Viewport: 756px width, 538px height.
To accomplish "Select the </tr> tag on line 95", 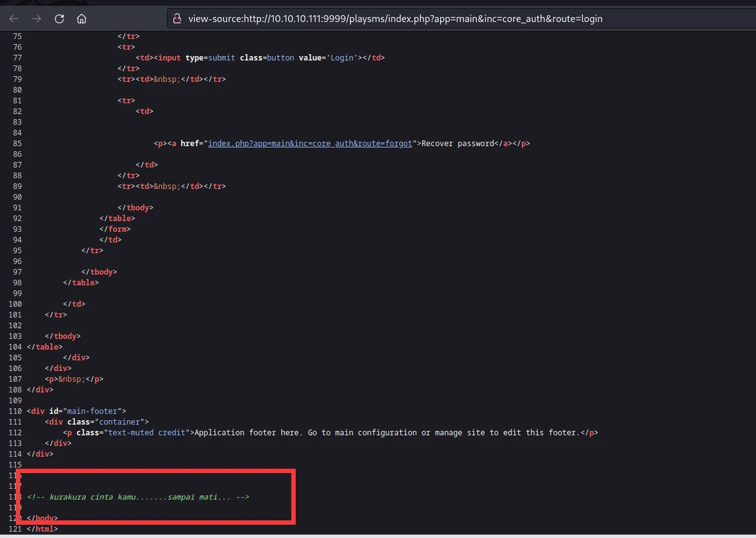I will (x=93, y=251).
